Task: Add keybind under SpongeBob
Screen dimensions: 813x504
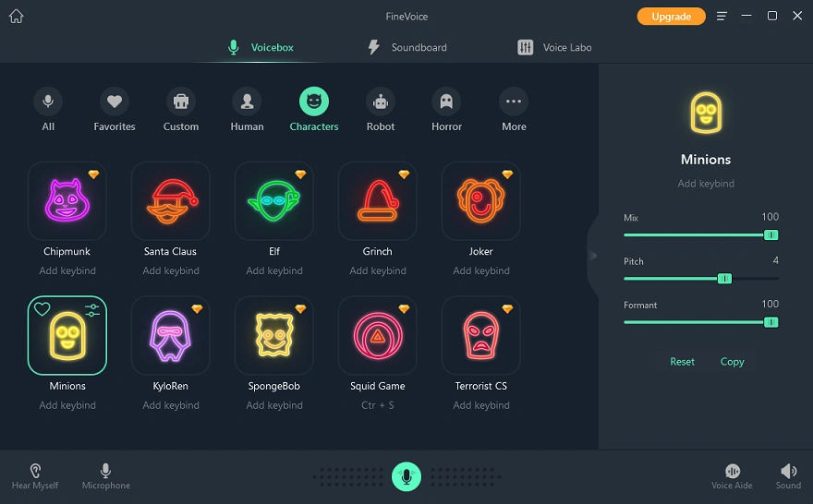Action: (274, 405)
